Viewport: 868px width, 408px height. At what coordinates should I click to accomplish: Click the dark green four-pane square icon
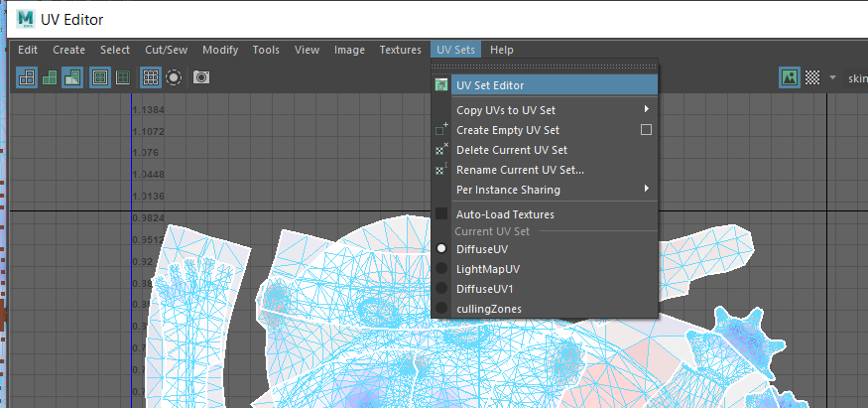pyautogui.click(x=123, y=77)
